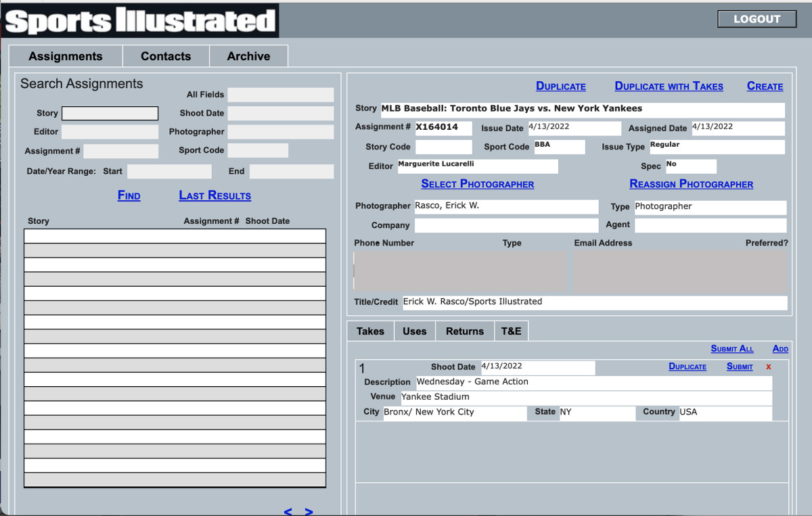Click the Shoot Date field of take 1
The height and width of the screenshot is (516, 812).
537,367
